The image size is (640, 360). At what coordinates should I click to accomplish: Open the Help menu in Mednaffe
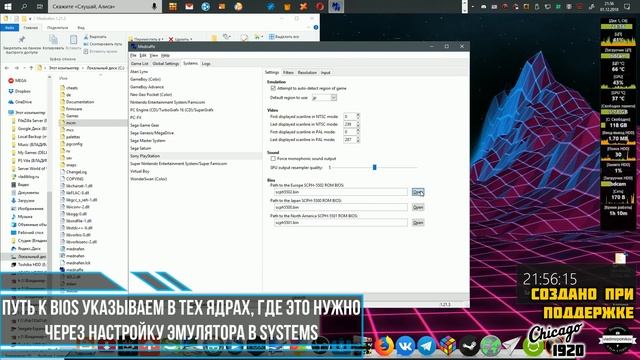tap(165, 55)
